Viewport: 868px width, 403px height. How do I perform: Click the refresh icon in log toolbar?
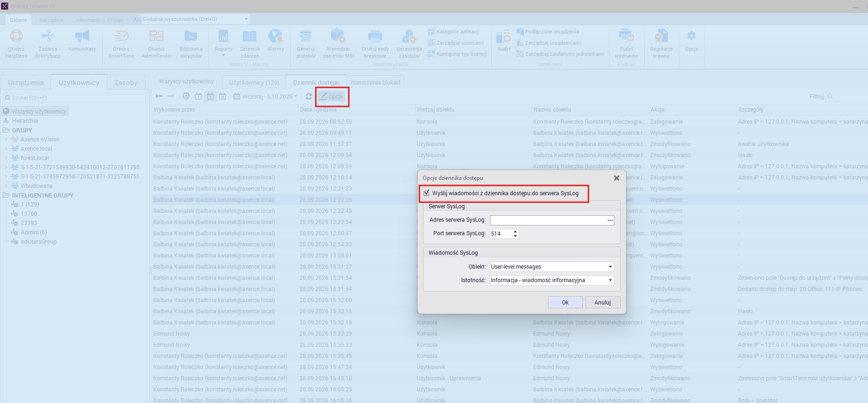click(309, 96)
